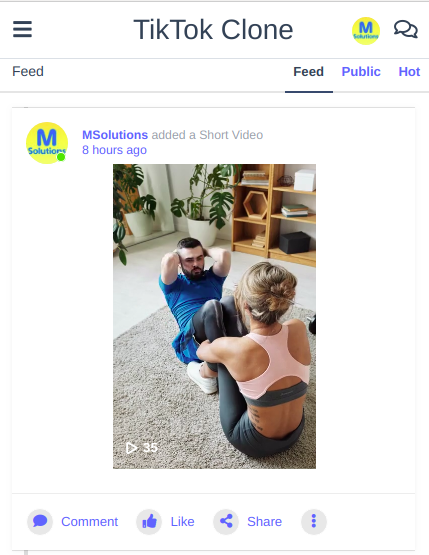Click the '8 hours ago' timestamp
This screenshot has width=429, height=555.
[114, 150]
